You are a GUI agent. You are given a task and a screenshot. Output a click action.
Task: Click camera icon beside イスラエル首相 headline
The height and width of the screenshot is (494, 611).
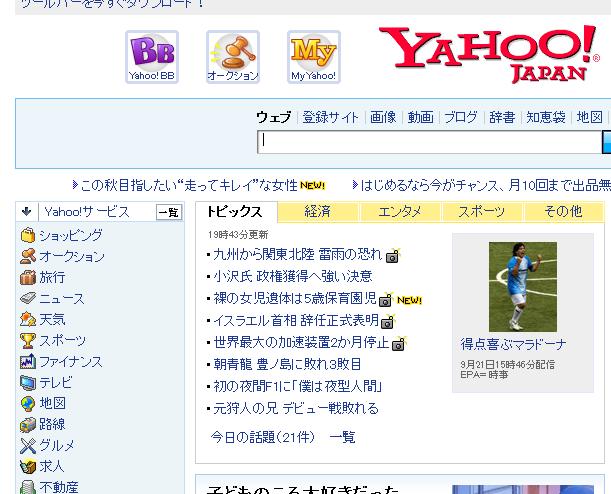tap(388, 321)
